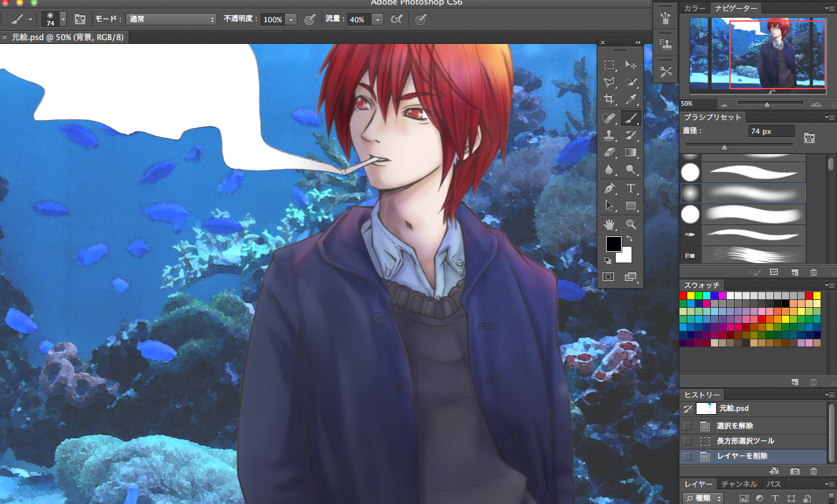Select the Eraser tool

(x=610, y=153)
